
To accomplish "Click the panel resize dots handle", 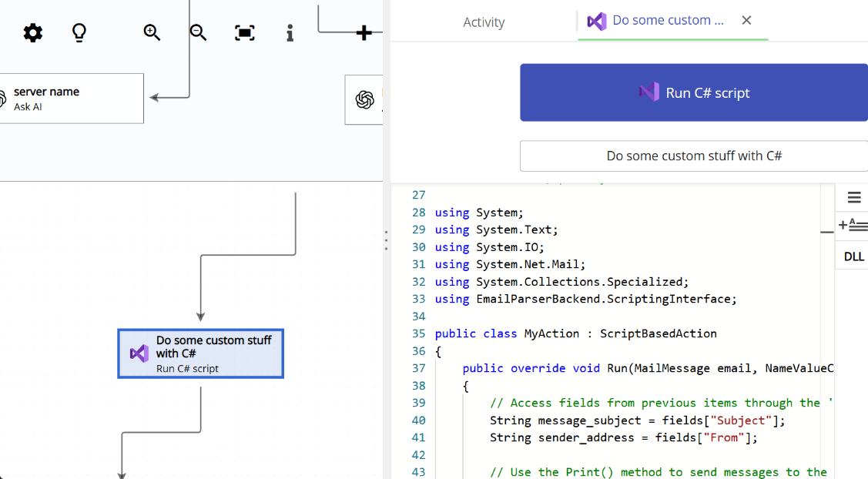I will (x=385, y=239).
